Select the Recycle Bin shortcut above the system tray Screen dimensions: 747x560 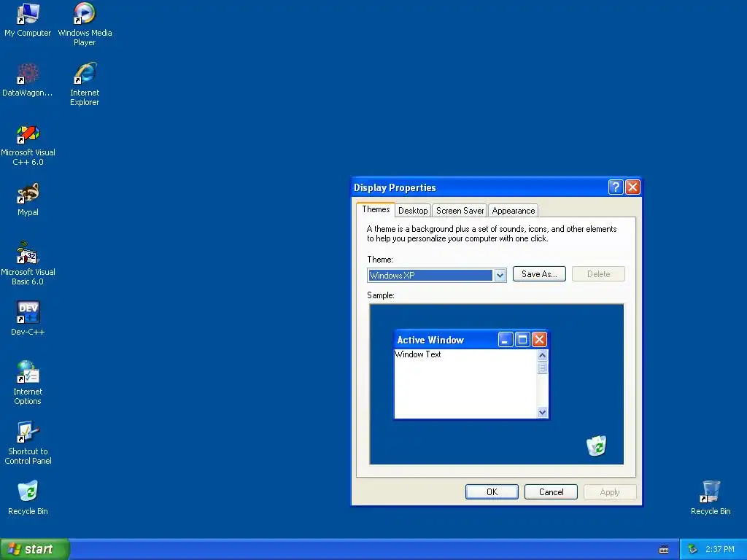click(x=711, y=498)
